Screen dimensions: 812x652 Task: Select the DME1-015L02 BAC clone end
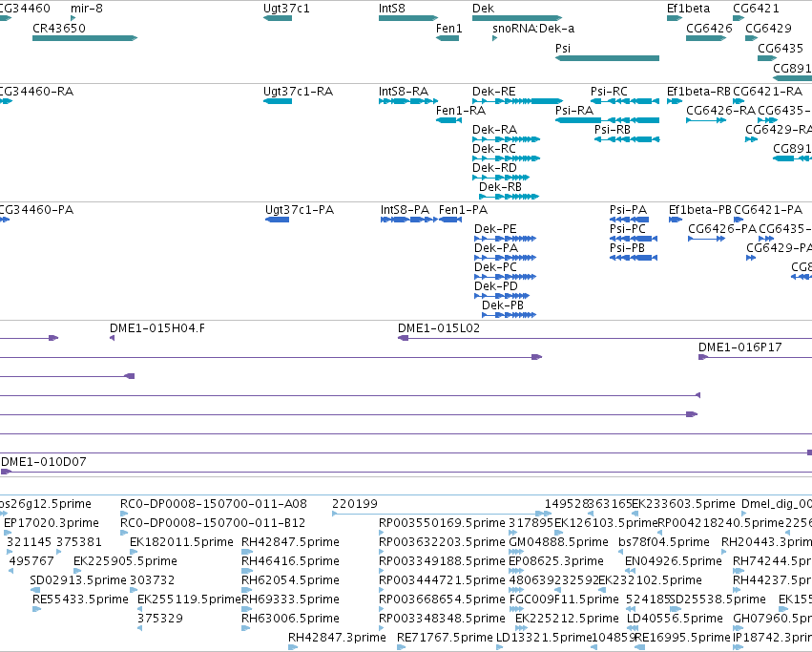tap(403, 338)
